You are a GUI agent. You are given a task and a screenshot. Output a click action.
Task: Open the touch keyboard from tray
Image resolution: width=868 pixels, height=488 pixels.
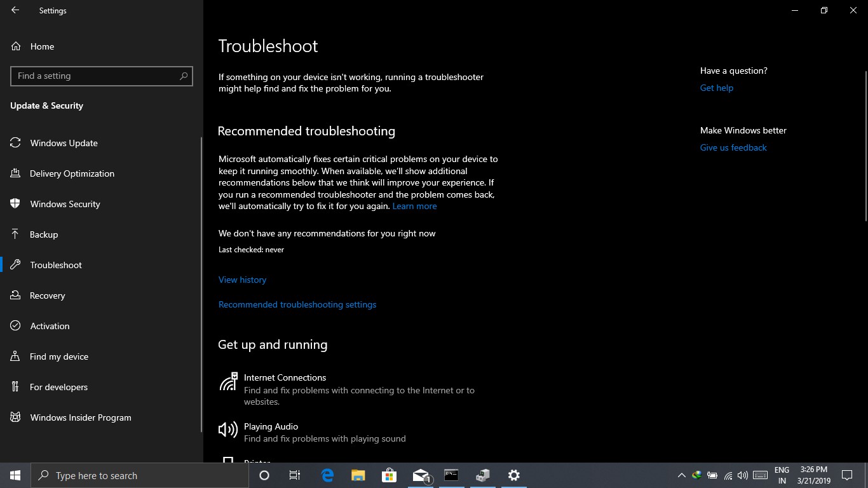click(760, 475)
